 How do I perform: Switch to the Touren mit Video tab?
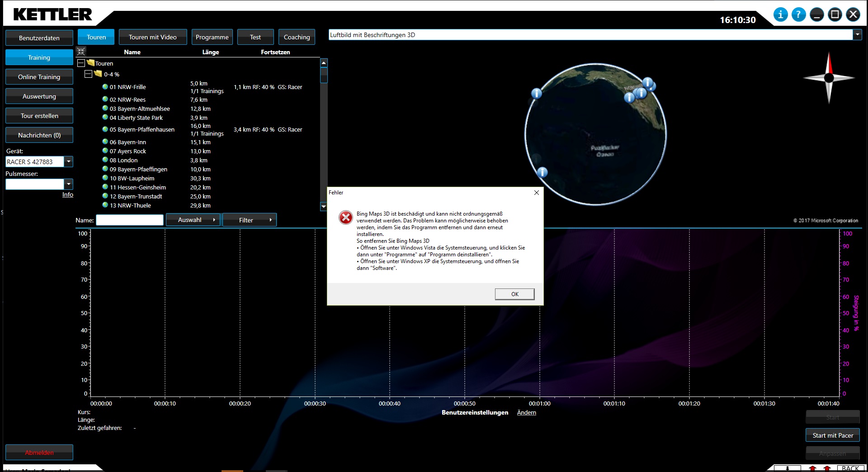pos(153,37)
